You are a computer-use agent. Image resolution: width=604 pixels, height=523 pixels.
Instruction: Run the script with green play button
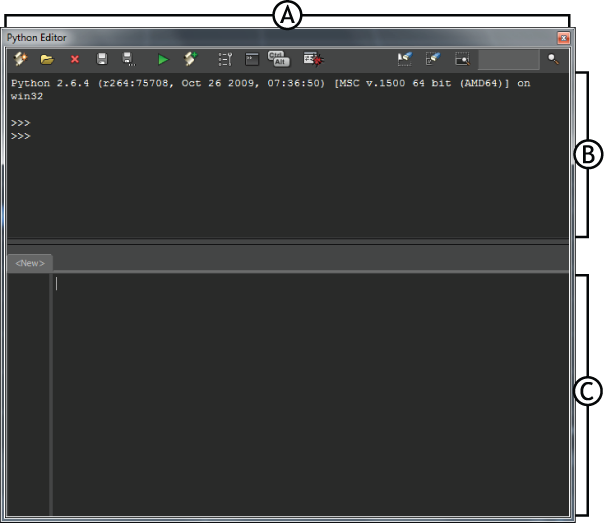click(x=163, y=59)
